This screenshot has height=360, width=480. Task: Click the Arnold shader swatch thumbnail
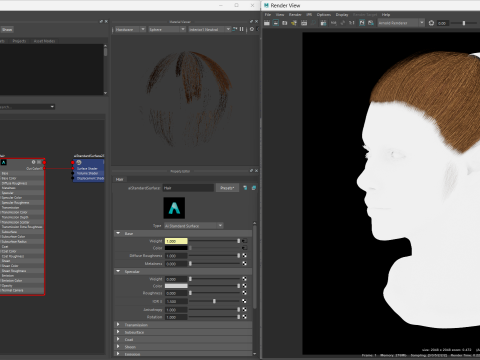pyautogui.click(x=174, y=208)
